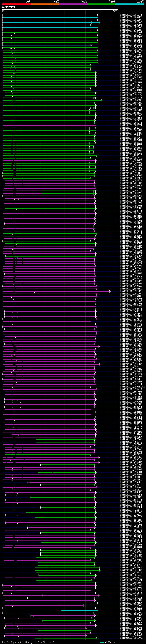Select hit label UniRef100_C5XAS3
Viewport: 146px width, 644px height.
(x=131, y=100)
